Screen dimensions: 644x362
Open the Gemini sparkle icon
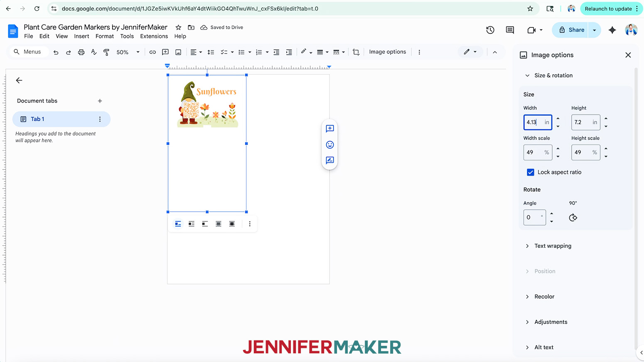tap(612, 30)
